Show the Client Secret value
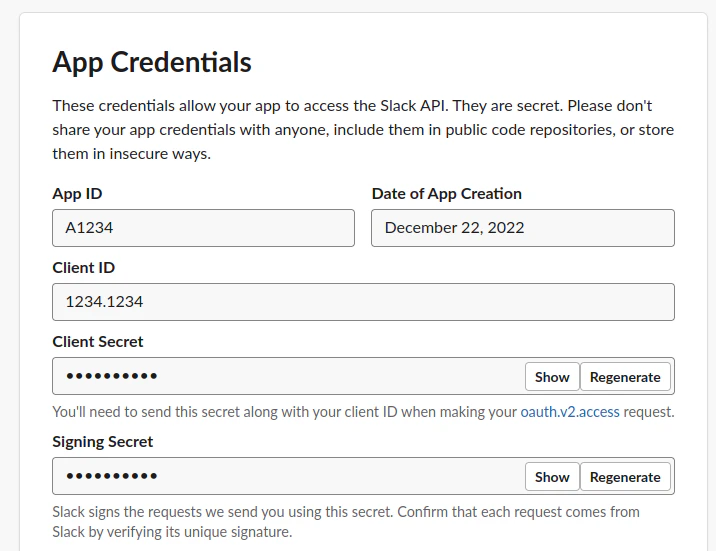Screen dimensions: 716x551 click(x=552, y=377)
